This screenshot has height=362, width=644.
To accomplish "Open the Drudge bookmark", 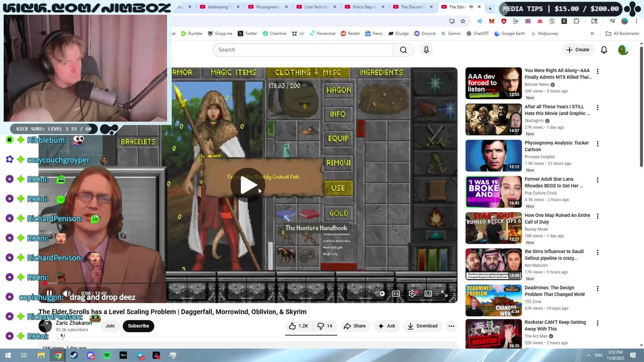I will 398,34.
